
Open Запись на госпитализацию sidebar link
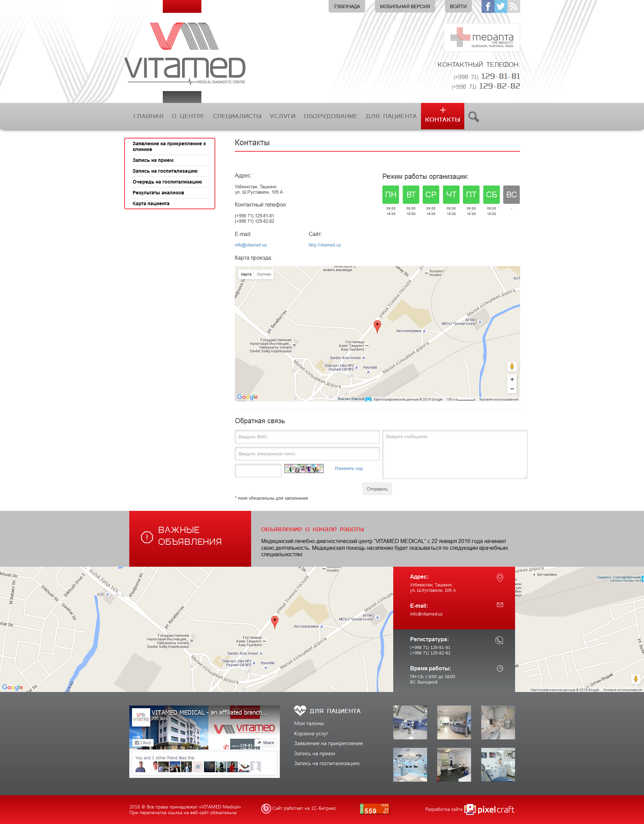(x=165, y=171)
